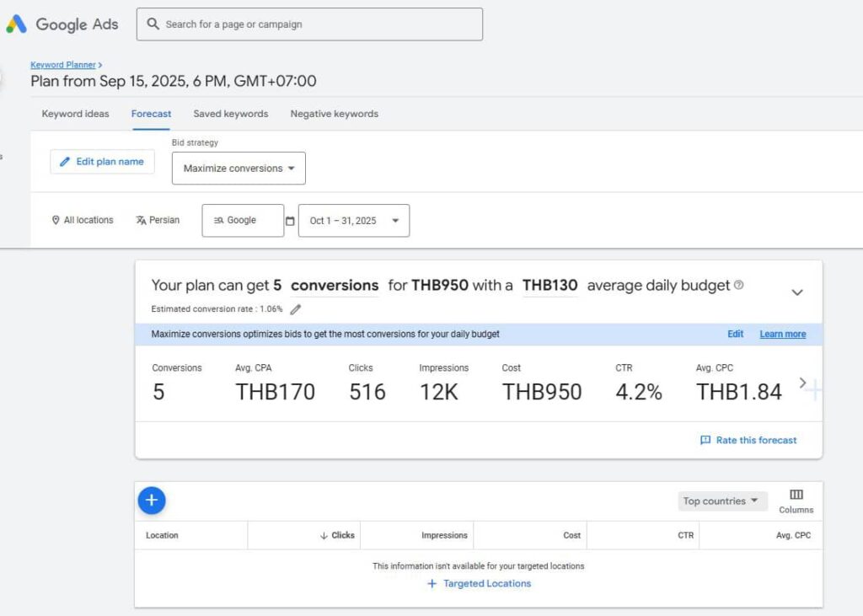Switch to the Keyword ideas tab
This screenshot has width=863, height=616.
75,114
